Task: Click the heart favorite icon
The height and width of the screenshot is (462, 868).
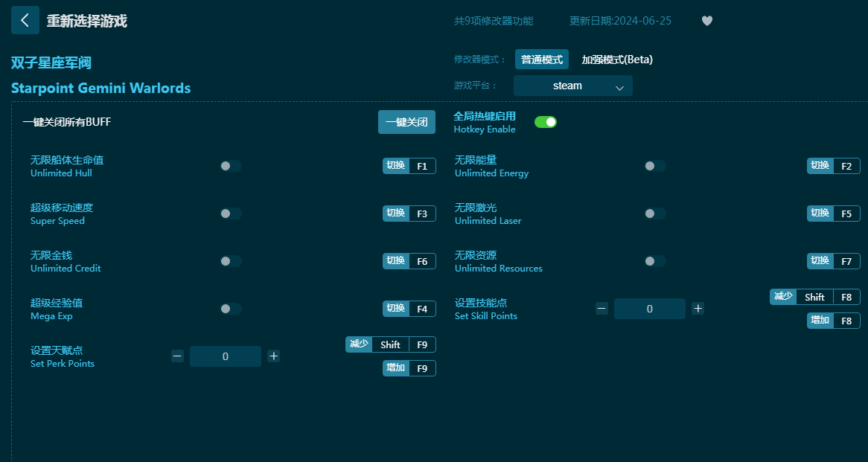Action: [x=707, y=21]
